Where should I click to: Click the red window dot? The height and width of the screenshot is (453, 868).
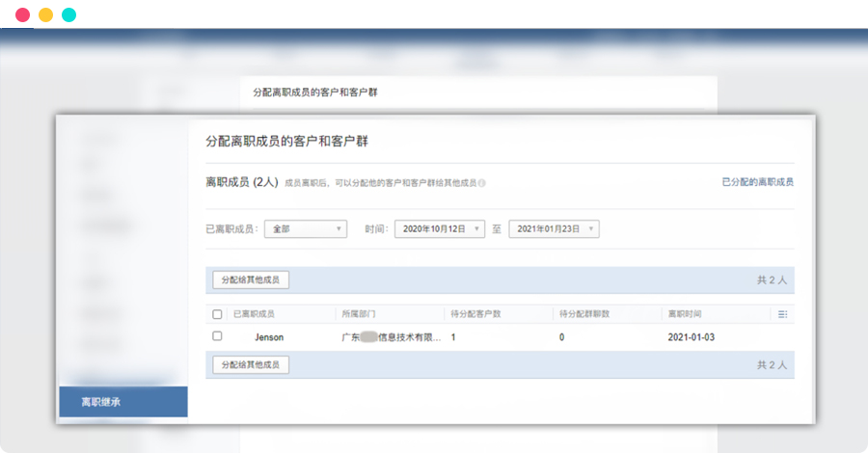[22, 15]
